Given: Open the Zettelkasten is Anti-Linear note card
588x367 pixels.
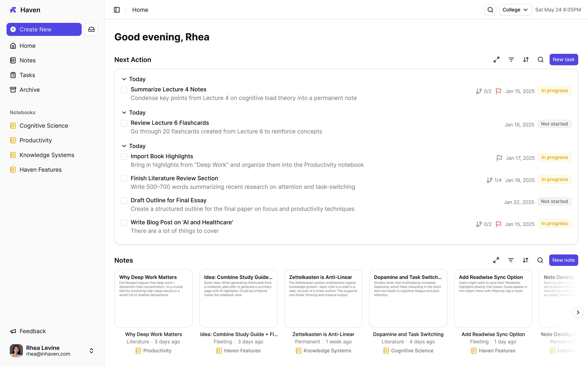Looking at the screenshot, I should [x=323, y=298].
